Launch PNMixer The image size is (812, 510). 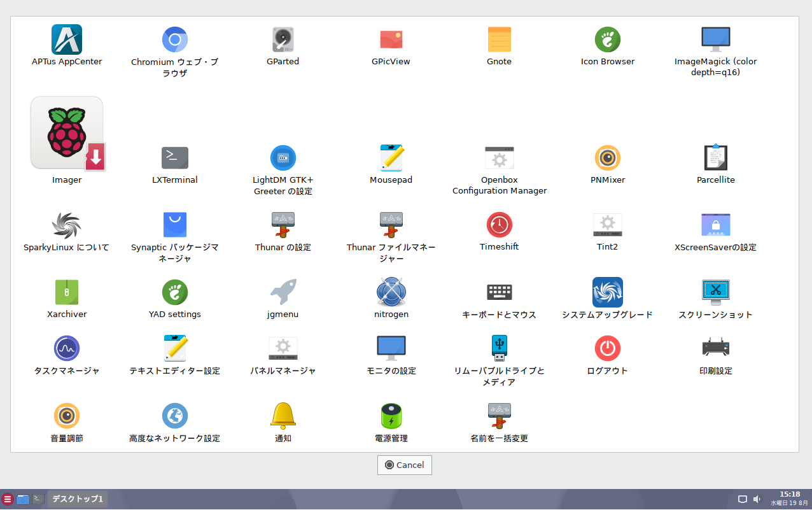coord(608,158)
